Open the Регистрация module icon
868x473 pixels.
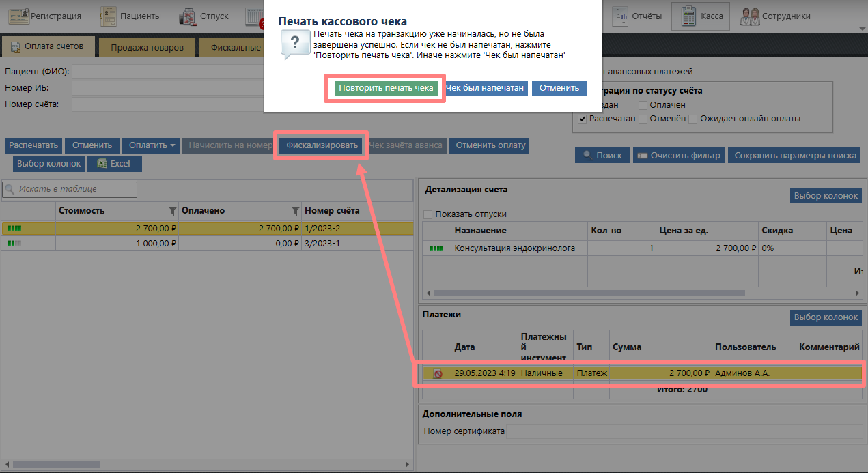tap(19, 16)
